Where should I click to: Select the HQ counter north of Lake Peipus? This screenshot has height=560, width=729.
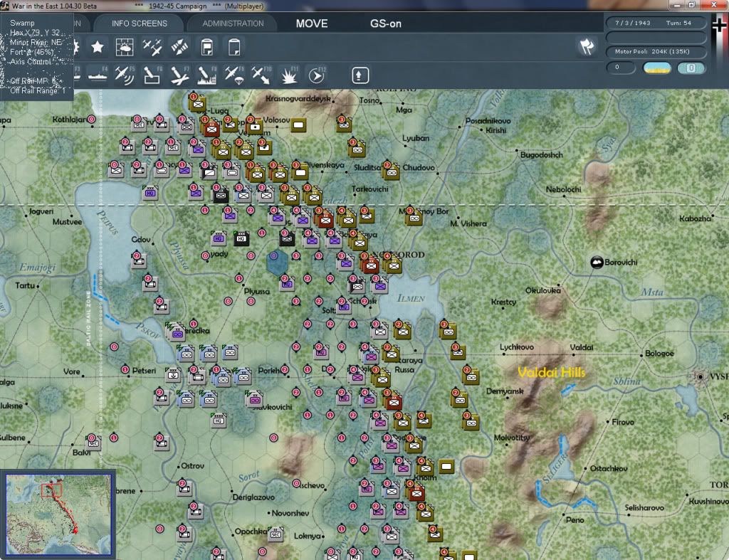[150, 193]
